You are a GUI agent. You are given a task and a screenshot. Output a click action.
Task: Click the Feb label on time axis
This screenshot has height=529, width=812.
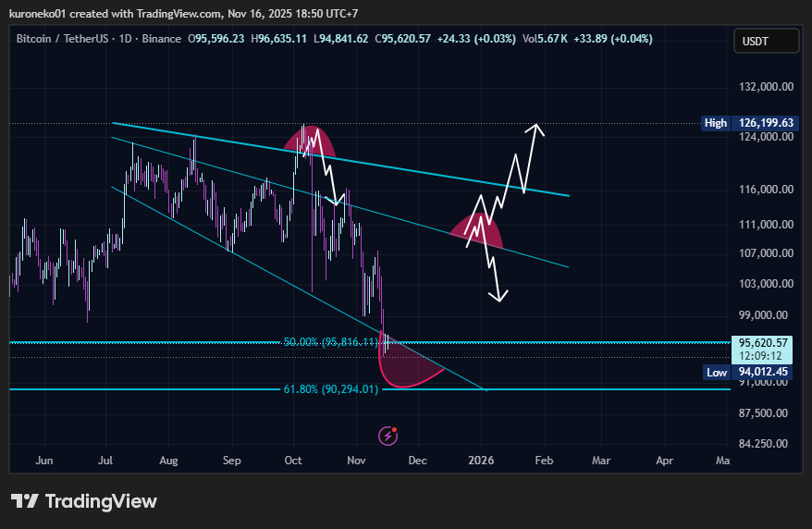[x=544, y=461]
